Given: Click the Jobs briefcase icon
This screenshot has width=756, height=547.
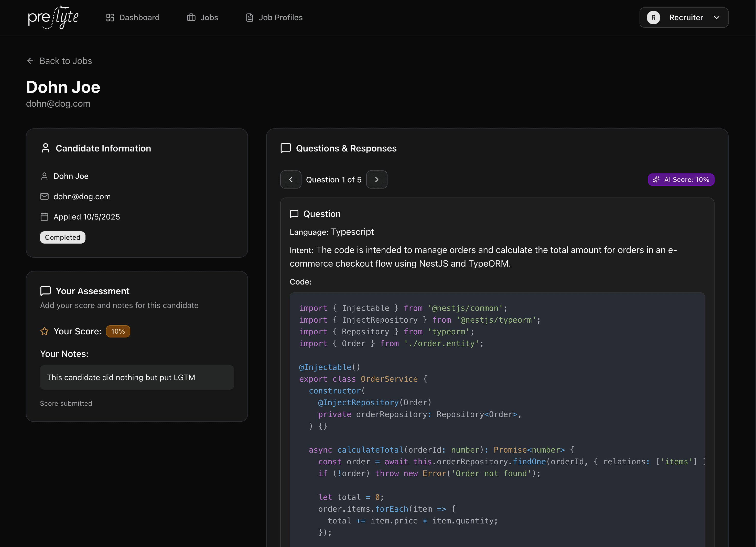Looking at the screenshot, I should click(191, 18).
